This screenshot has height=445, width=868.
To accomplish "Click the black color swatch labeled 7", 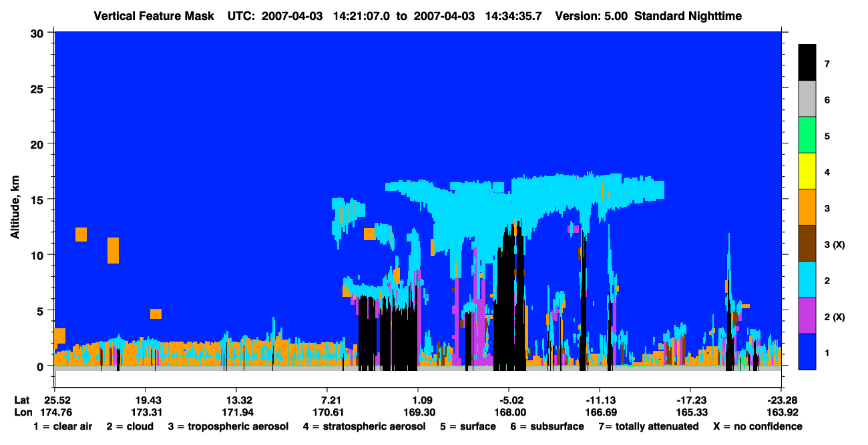I will [x=807, y=63].
